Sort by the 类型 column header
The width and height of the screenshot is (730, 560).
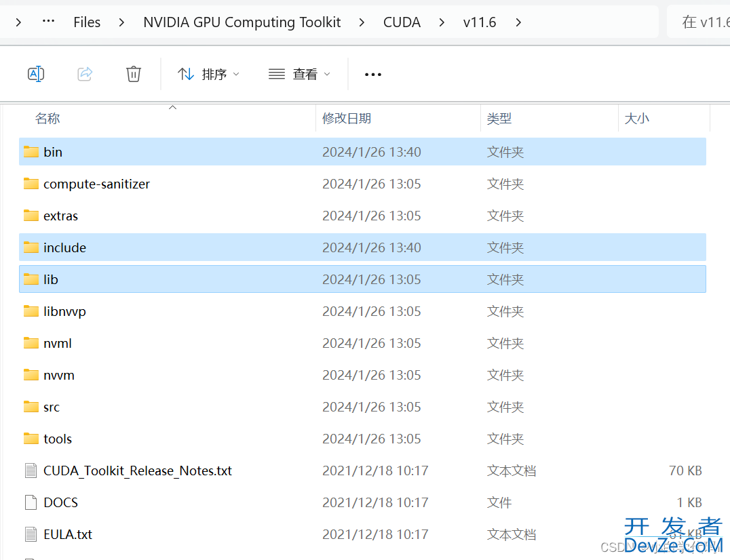click(x=499, y=119)
